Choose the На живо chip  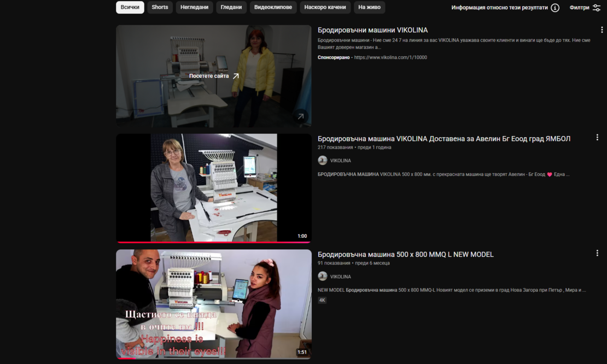tap(369, 7)
